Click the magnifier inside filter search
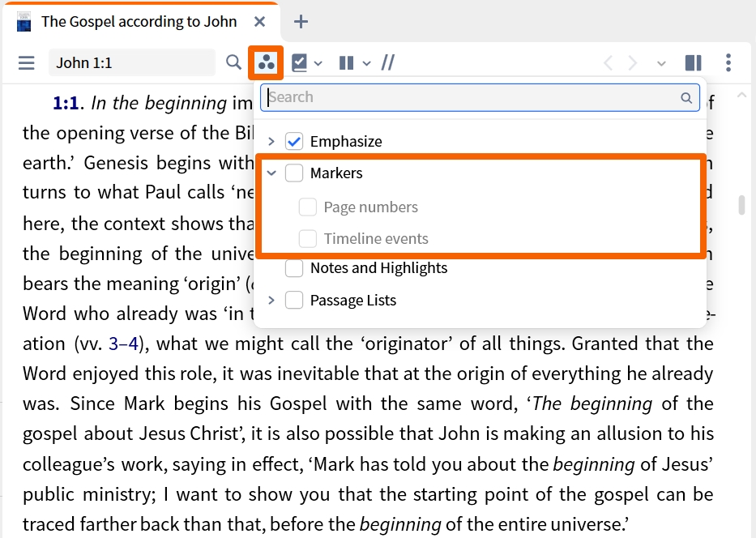Image resolution: width=756 pixels, height=538 pixels. tap(686, 98)
